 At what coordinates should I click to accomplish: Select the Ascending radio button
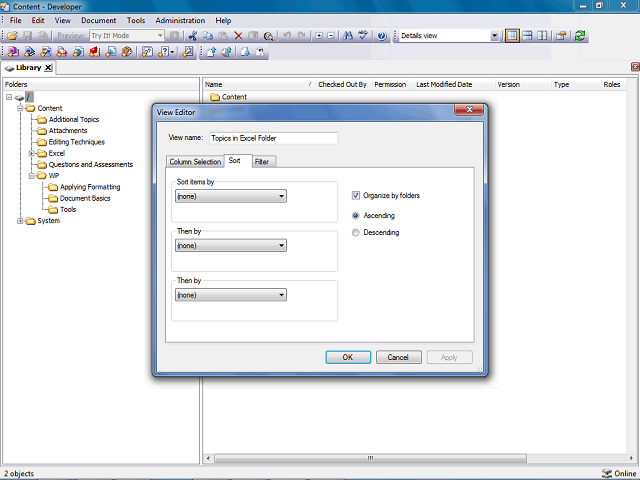(x=356, y=216)
